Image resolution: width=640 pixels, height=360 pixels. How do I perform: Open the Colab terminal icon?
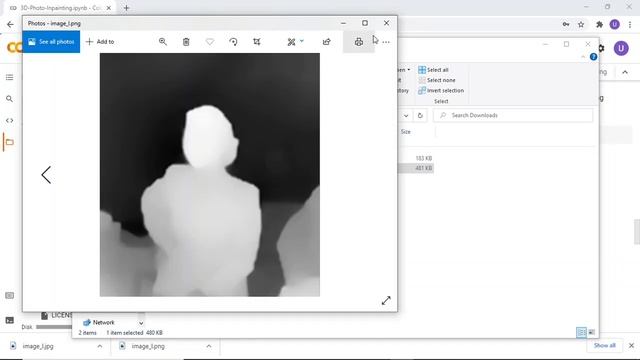pos(9,320)
